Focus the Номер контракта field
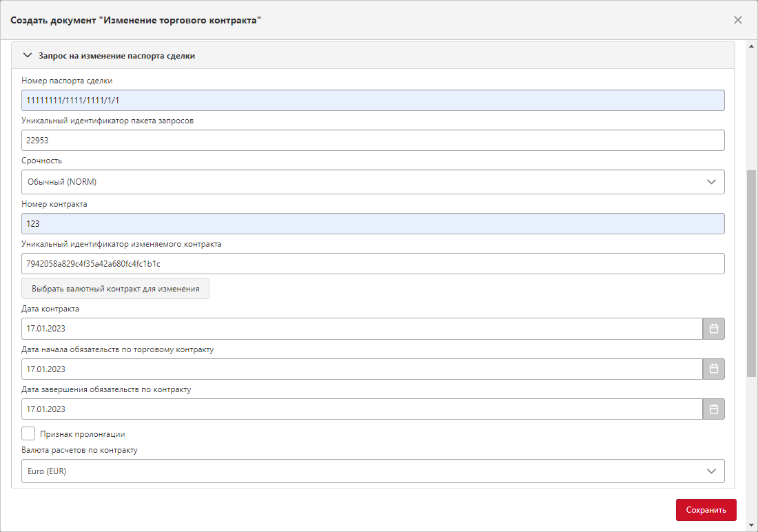The height and width of the screenshot is (532, 758). tap(373, 224)
